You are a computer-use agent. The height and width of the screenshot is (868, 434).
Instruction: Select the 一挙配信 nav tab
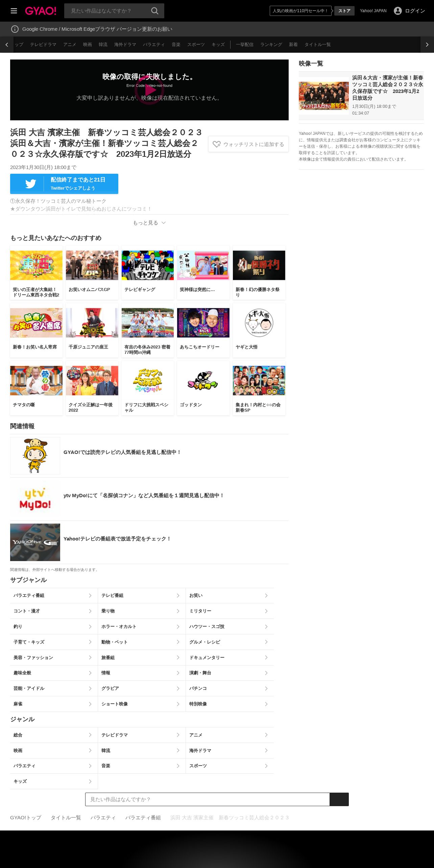point(245,45)
